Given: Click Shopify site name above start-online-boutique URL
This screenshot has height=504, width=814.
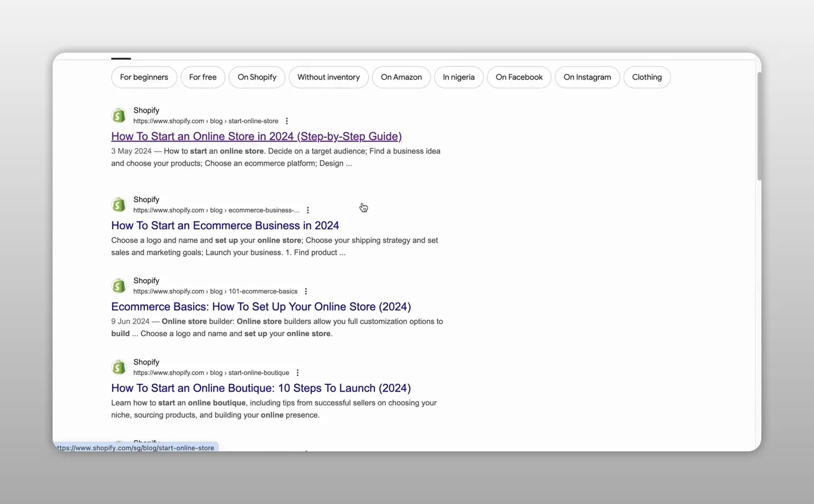Looking at the screenshot, I should pyautogui.click(x=146, y=362).
